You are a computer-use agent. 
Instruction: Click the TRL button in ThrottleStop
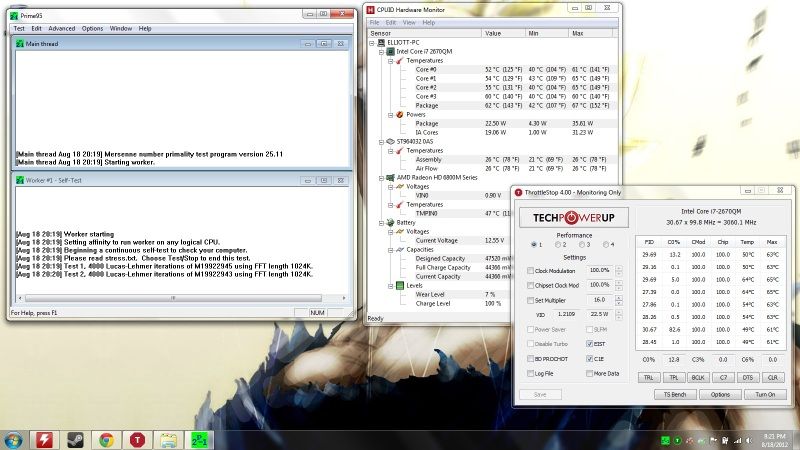(648, 378)
